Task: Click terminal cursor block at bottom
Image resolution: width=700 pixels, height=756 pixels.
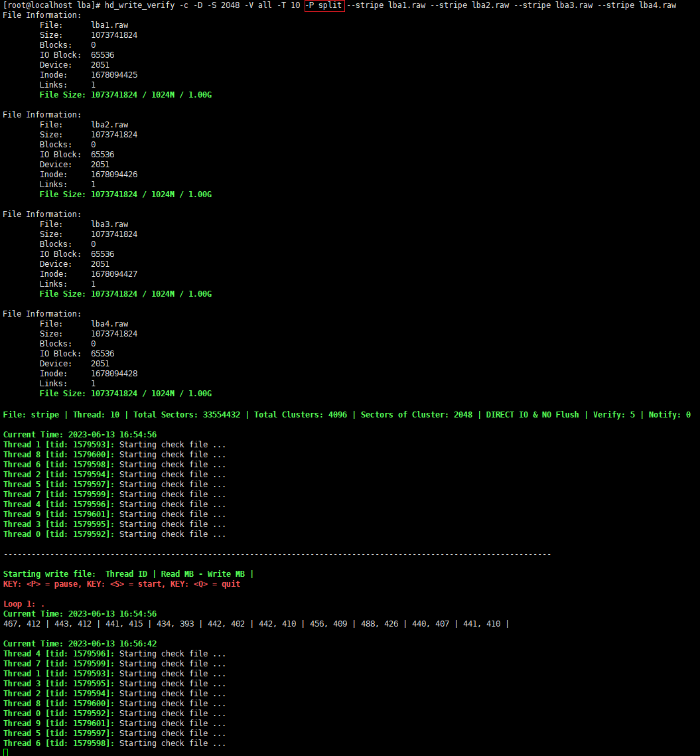Action: [x=6, y=752]
